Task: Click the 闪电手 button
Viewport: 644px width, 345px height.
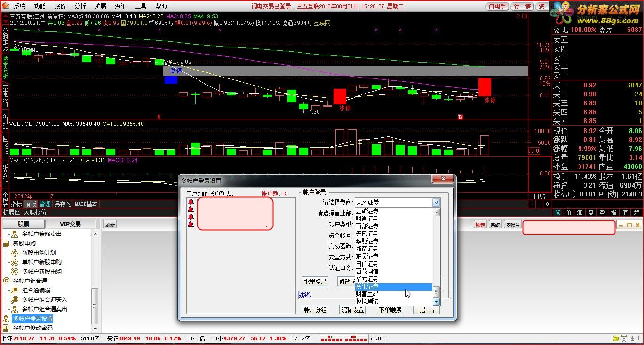Action: [497, 7]
